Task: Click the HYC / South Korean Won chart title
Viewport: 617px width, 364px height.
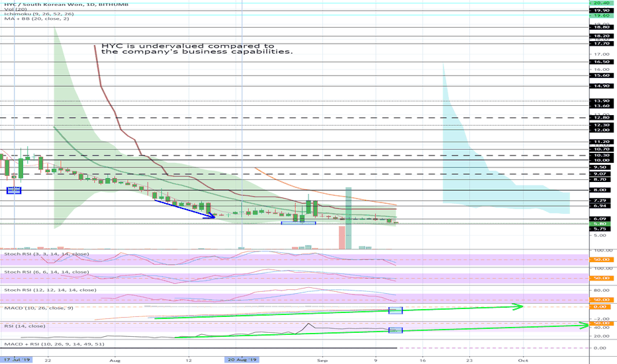Action: click(66, 5)
